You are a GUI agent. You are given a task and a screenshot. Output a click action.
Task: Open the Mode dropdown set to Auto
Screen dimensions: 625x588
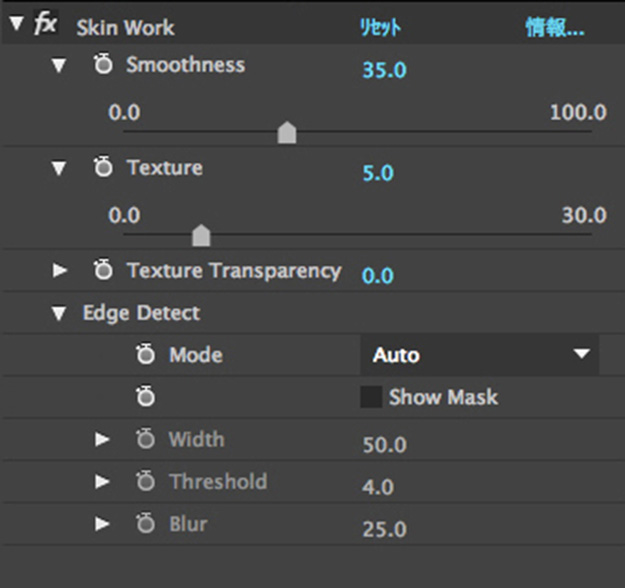click(x=479, y=355)
